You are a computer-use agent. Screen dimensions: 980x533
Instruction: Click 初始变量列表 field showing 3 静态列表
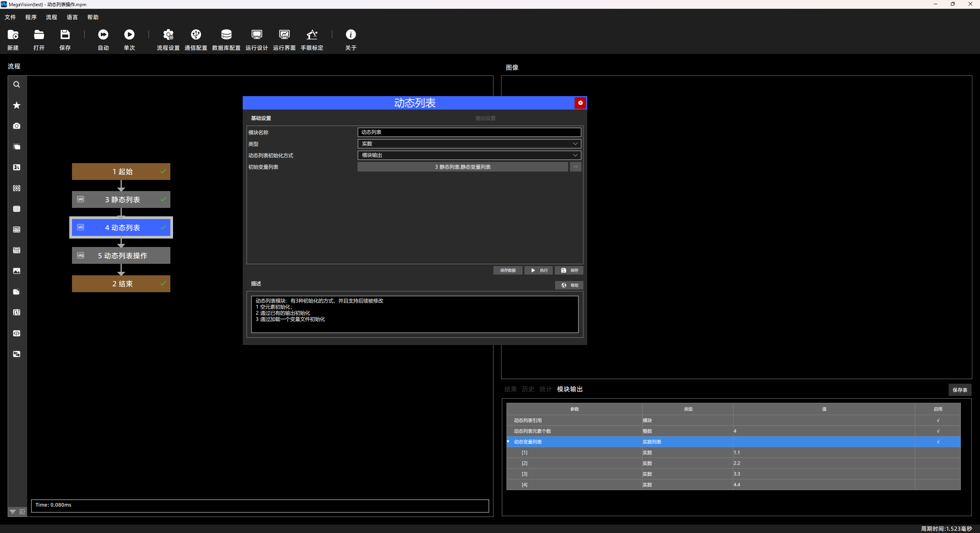coord(462,167)
